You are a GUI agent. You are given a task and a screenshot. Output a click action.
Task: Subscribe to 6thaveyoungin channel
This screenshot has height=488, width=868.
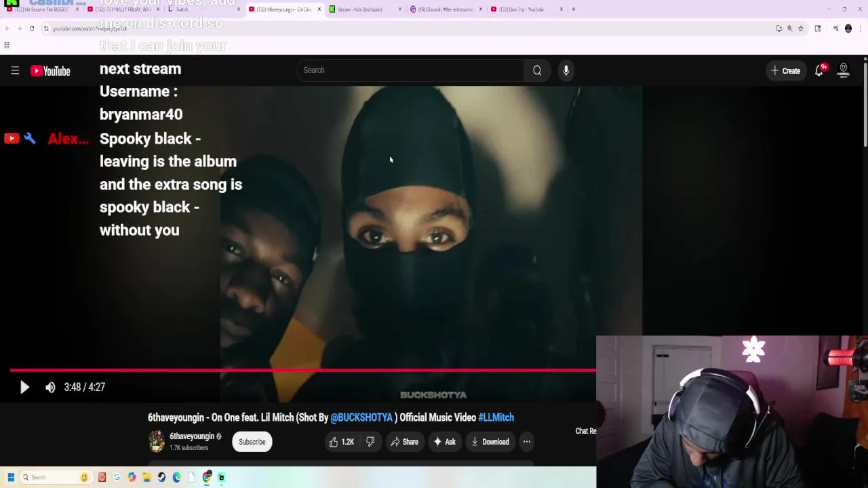[x=252, y=442]
